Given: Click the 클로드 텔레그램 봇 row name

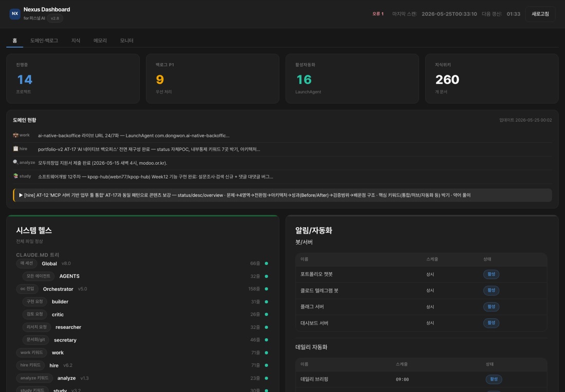Looking at the screenshot, I should coord(319,290).
